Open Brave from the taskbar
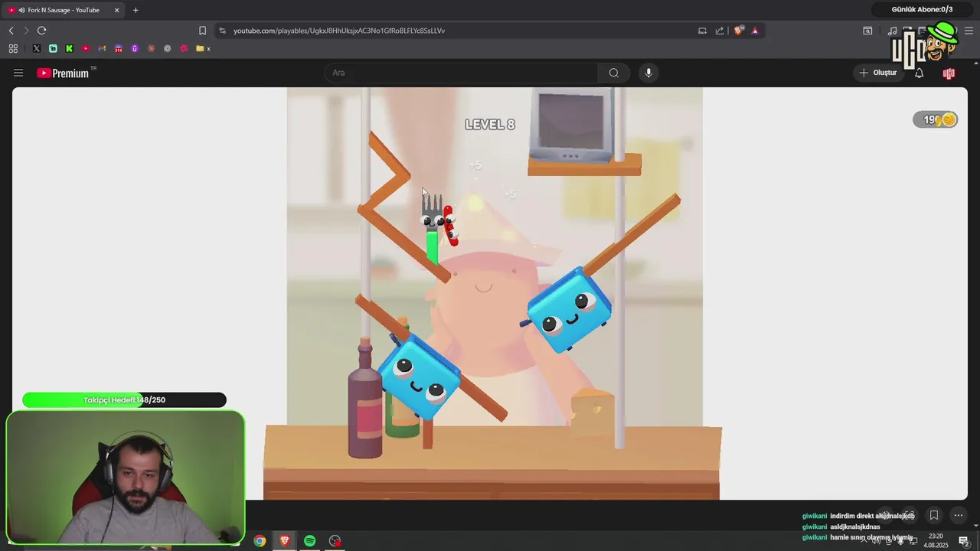The image size is (980, 551). point(285,541)
